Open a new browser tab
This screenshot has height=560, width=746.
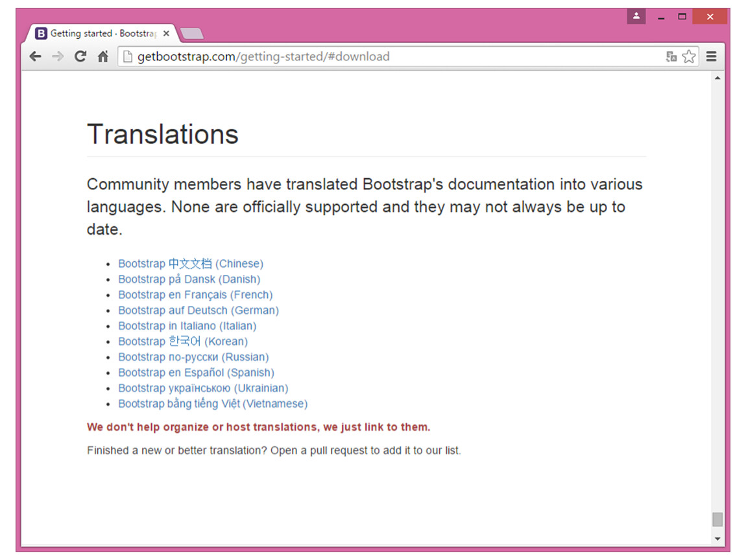tap(192, 34)
